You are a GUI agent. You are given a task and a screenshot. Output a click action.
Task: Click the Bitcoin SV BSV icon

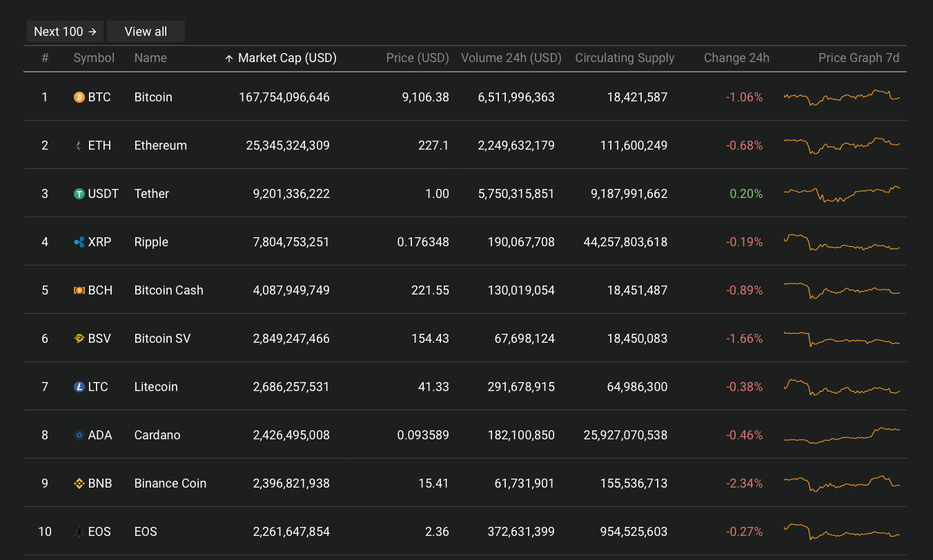click(x=79, y=339)
